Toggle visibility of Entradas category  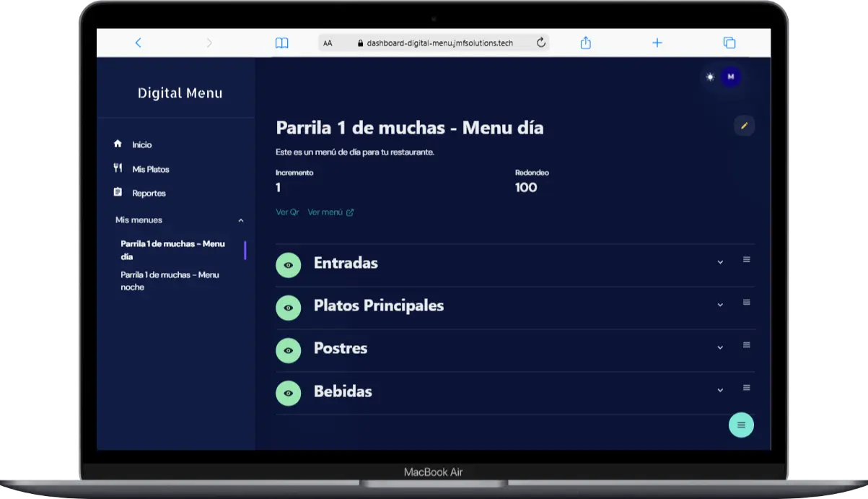tap(288, 265)
